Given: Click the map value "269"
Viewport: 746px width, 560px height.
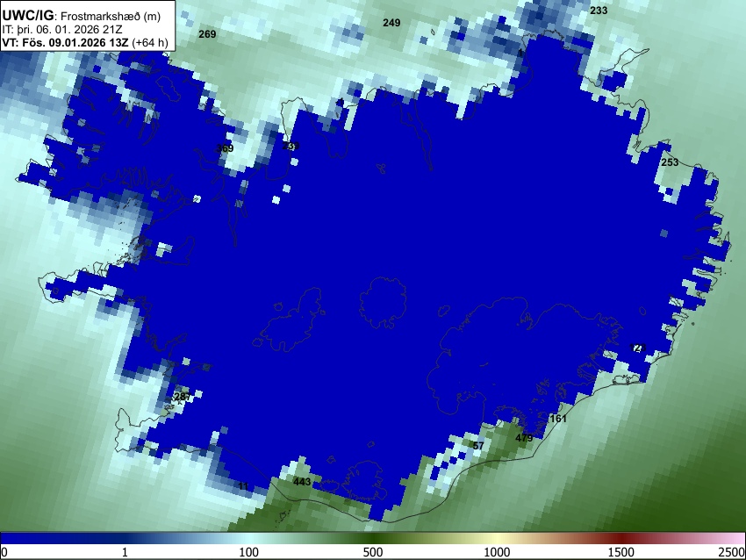Looking at the screenshot, I should [x=207, y=33].
